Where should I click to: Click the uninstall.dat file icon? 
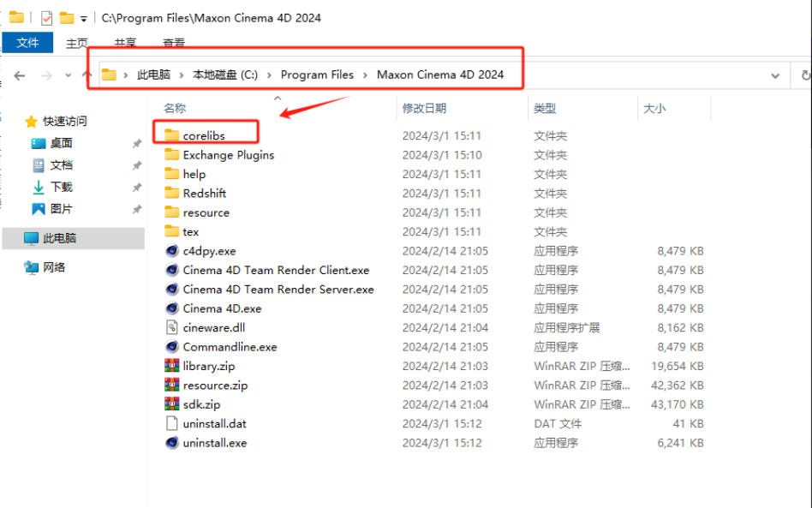172,423
